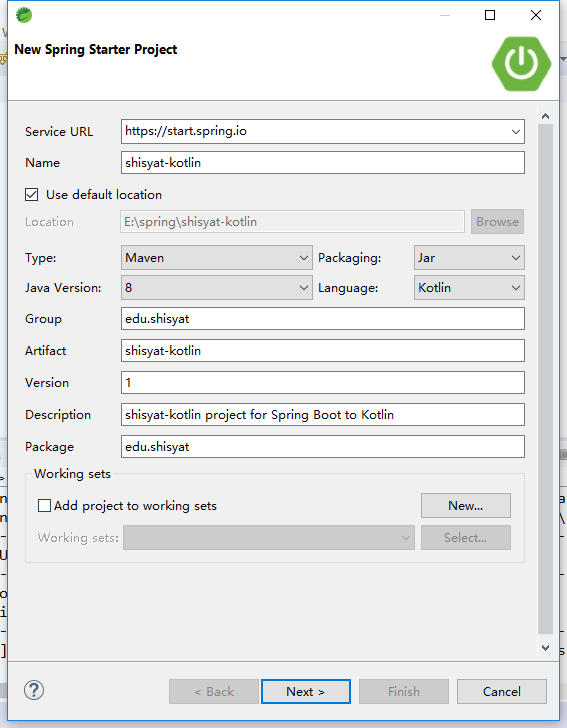Open the Service URL dropdown

(x=515, y=131)
